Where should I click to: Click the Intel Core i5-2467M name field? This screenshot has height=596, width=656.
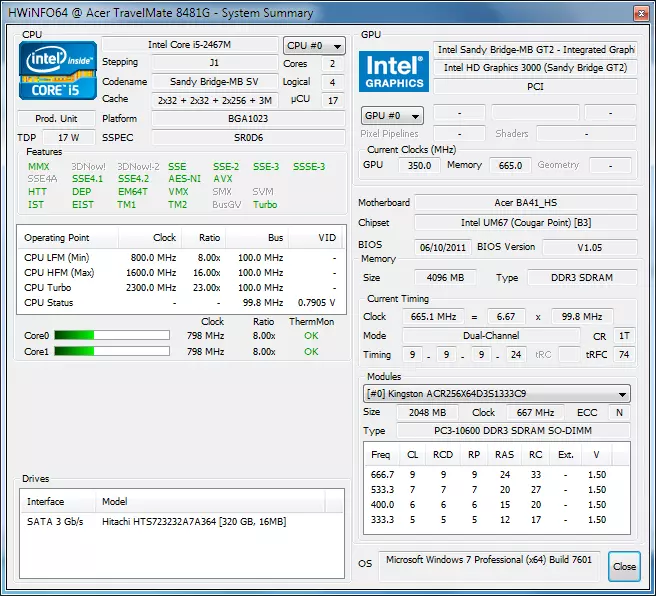pyautogui.click(x=190, y=44)
